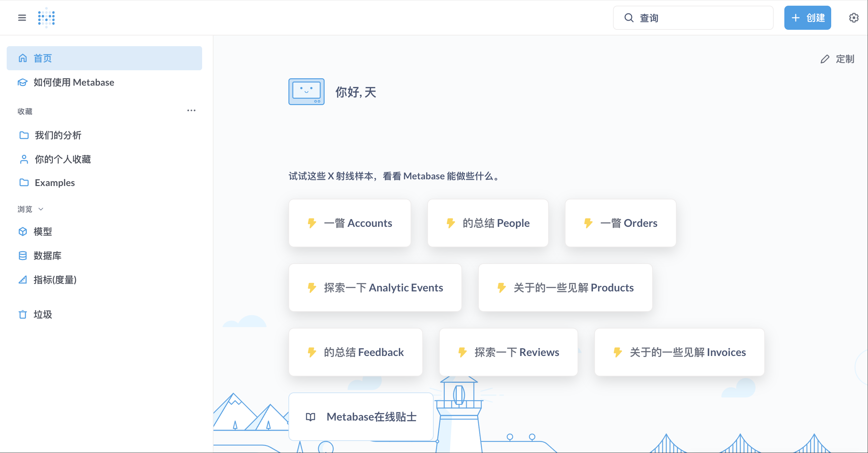Click the 指标(度量) ruler icon
This screenshot has height=453, width=868.
coord(22,280)
